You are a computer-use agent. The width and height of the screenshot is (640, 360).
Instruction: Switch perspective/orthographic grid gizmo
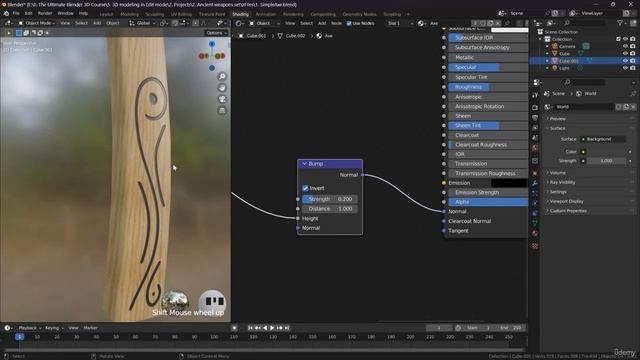[x=222, y=111]
